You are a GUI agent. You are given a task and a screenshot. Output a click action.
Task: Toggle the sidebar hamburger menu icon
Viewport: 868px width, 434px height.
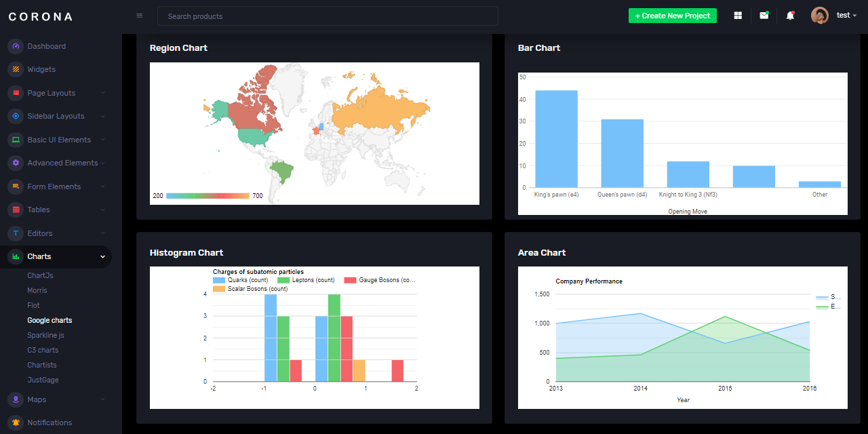[140, 16]
